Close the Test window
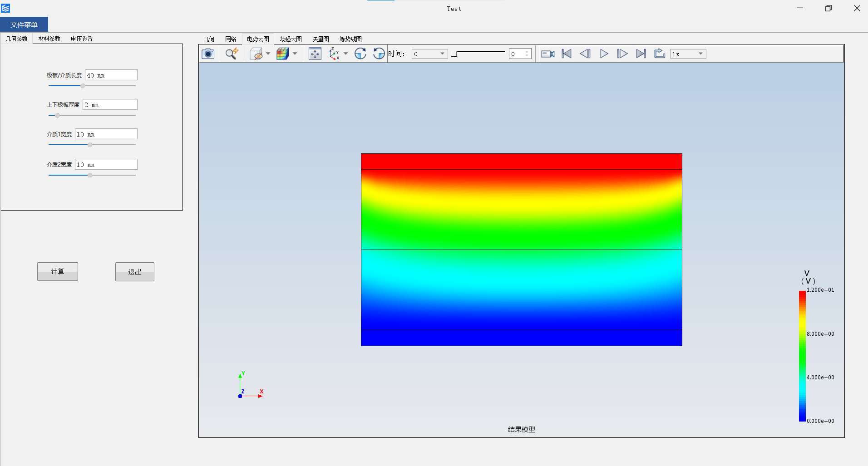Image resolution: width=868 pixels, height=466 pixels. [857, 8]
